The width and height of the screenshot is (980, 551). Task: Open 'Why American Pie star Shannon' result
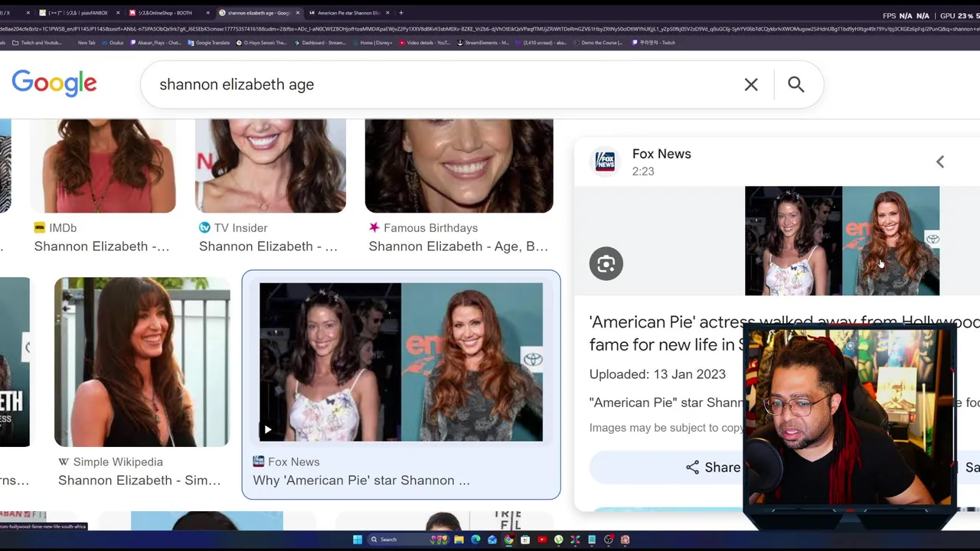pos(361,481)
